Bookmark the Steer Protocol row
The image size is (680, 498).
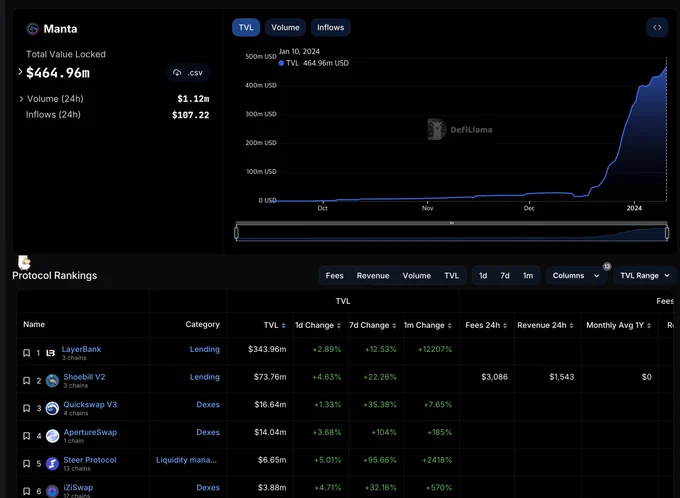[x=26, y=464]
